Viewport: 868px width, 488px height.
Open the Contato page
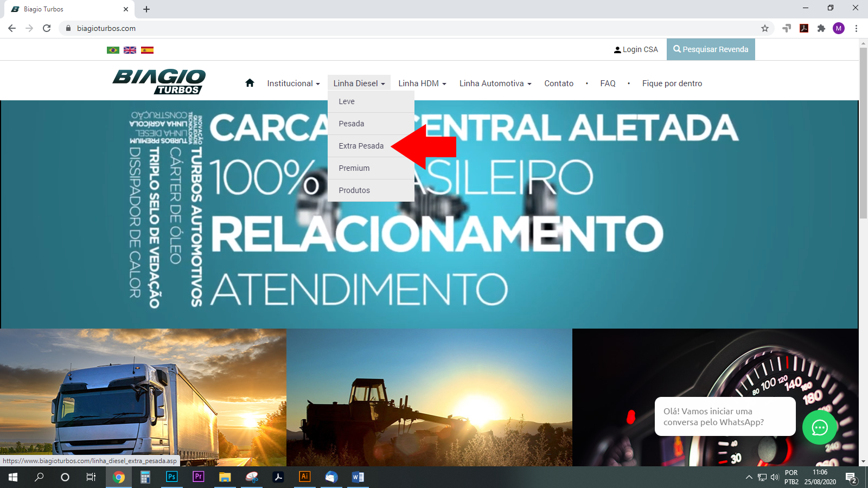point(559,83)
